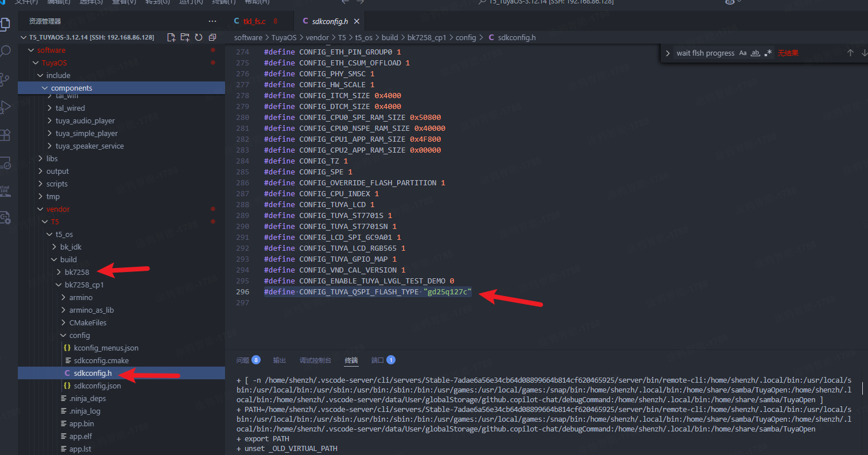Image resolution: width=868 pixels, height=455 pixels.
Task: Create a new file via Explorer toolbar
Action: [x=171, y=37]
